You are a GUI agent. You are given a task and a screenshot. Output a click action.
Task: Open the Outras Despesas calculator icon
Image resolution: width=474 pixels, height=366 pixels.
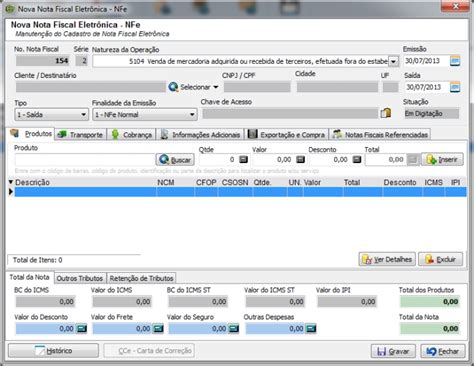[311, 329]
